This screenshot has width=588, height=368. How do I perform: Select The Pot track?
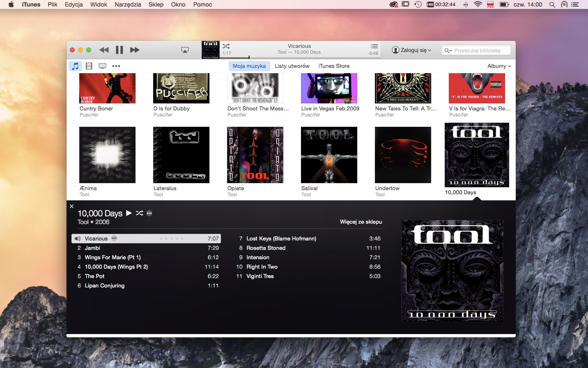click(x=146, y=276)
